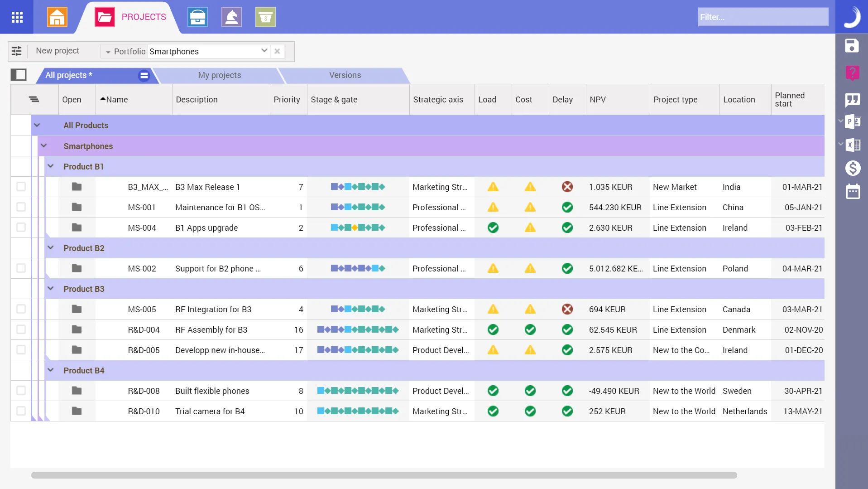Open folder icon for MS-004 project

[77, 228]
